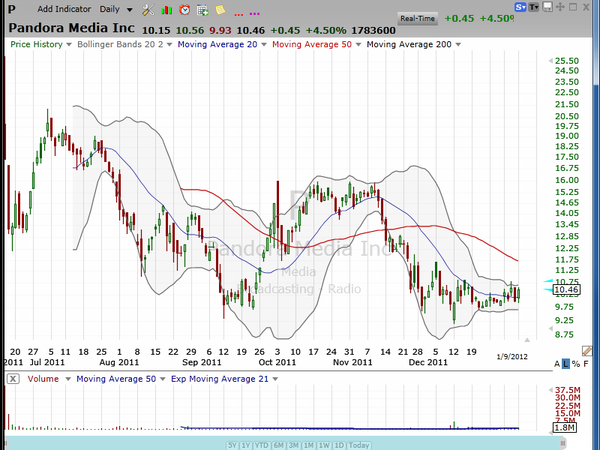
Task: Click the magenta dotted line icon
Action: pyautogui.click(x=254, y=14)
